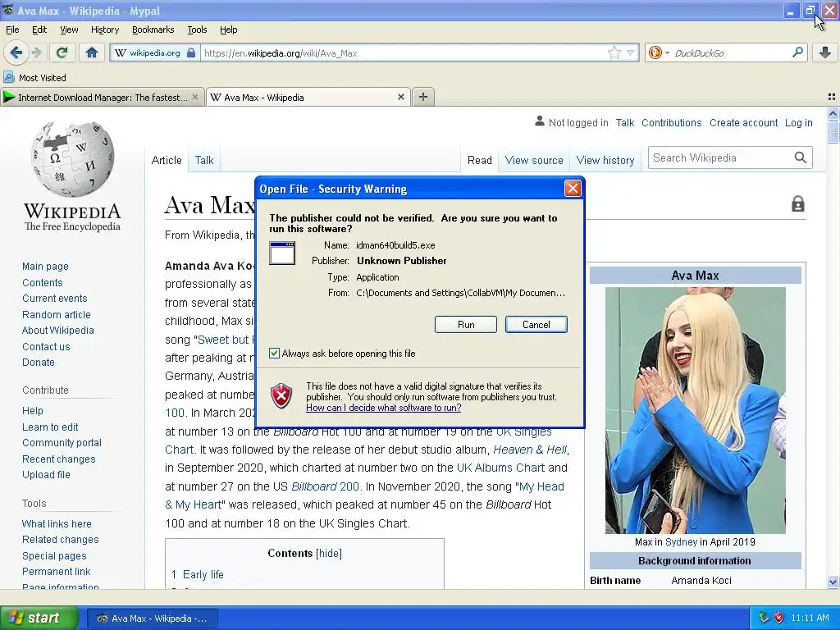Viewport: 840px width, 630px height.
Task: Jump to the Early life section
Action: [x=203, y=574]
